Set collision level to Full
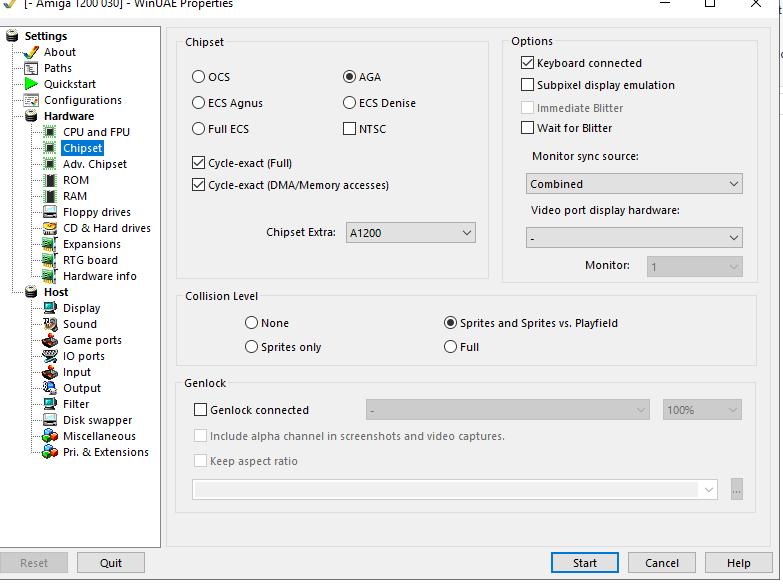 click(450, 347)
